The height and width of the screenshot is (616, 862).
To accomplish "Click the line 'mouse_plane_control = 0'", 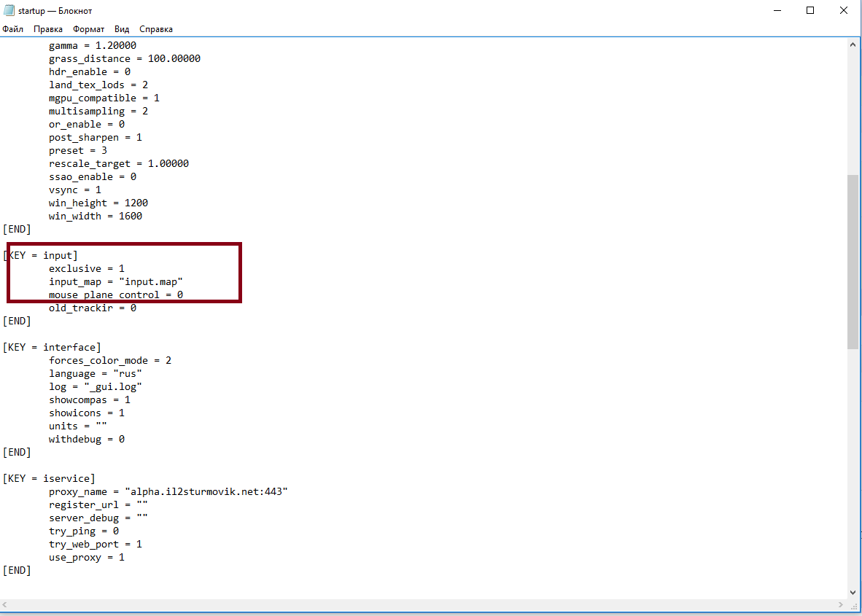I will click(115, 295).
